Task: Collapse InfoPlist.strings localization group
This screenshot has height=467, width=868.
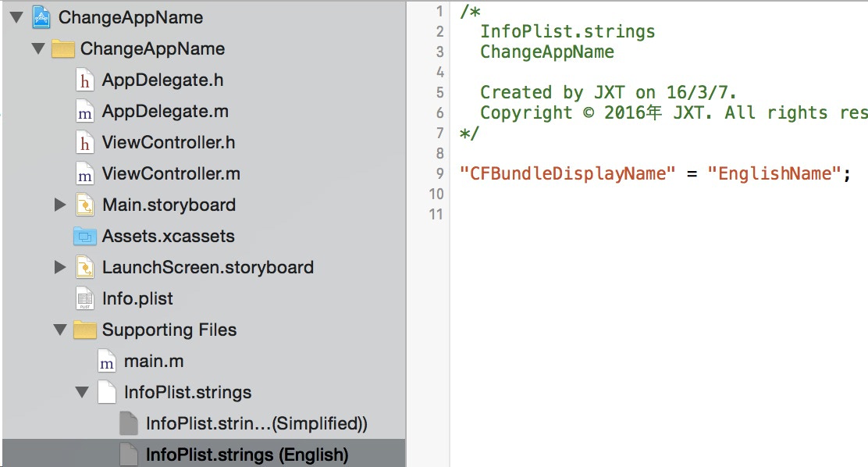Action: pos(82,393)
